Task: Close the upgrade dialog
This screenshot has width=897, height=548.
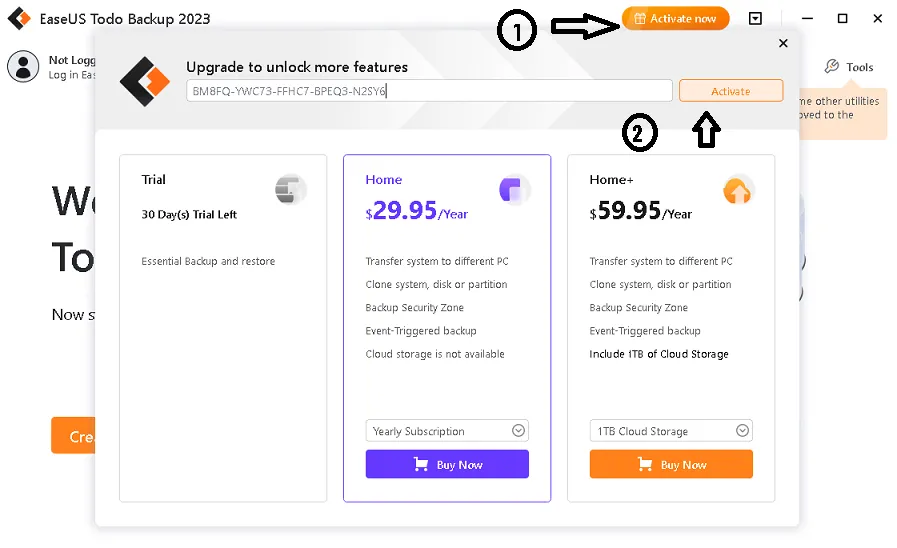Action: [x=783, y=43]
